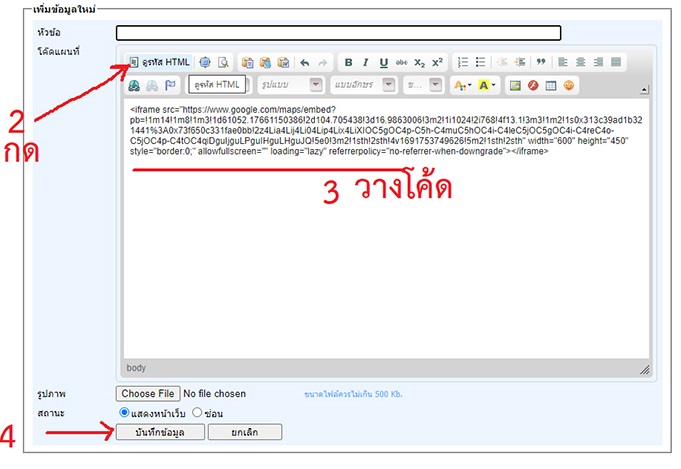Click the ยกเลิก cancel button
The width and height of the screenshot is (681, 469).
[245, 432]
